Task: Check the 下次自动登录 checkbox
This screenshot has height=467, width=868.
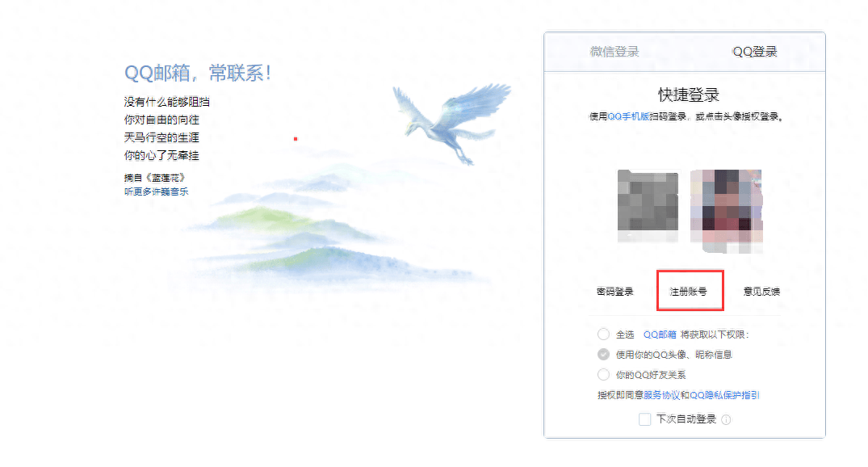Action: (644, 419)
